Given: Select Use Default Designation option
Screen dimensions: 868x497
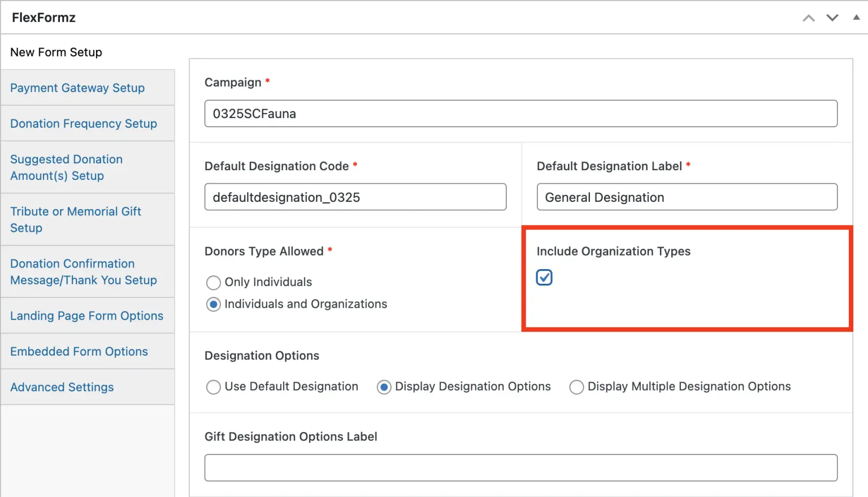Looking at the screenshot, I should tap(214, 387).
